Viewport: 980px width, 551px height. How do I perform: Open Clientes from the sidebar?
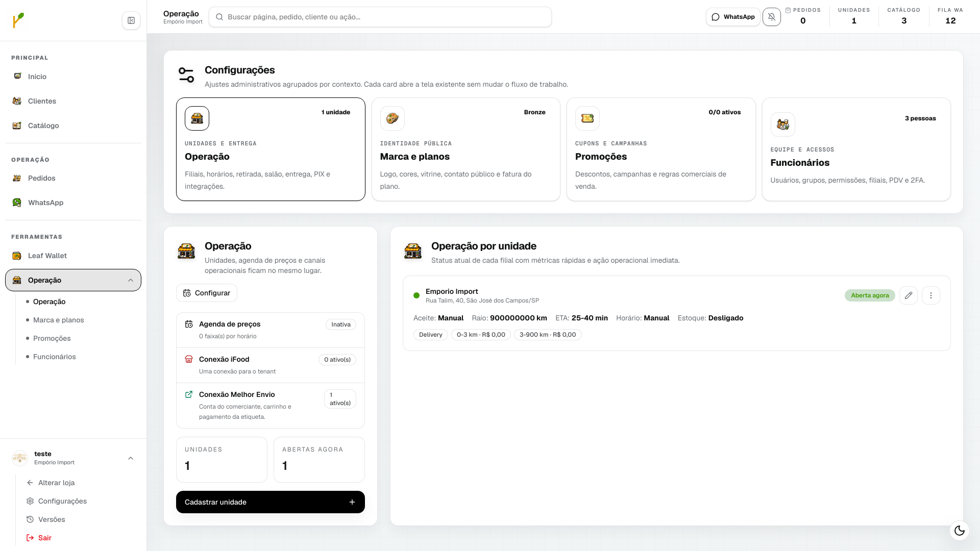pos(73,101)
